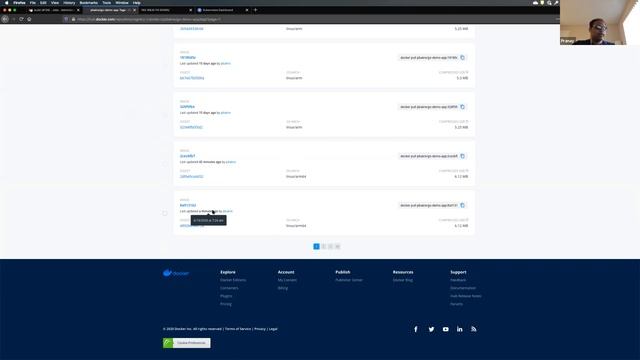
Task: Open a new browser tab with plus
Action: [256, 10]
